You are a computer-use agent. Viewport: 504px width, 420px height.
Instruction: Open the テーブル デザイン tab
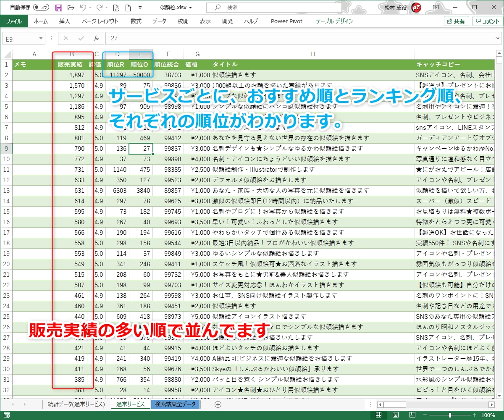(334, 21)
